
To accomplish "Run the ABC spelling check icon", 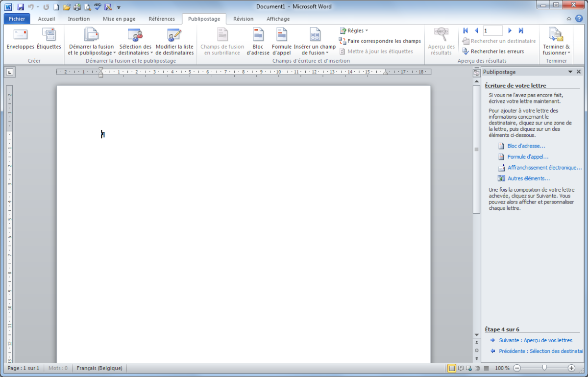I will pos(98,7).
